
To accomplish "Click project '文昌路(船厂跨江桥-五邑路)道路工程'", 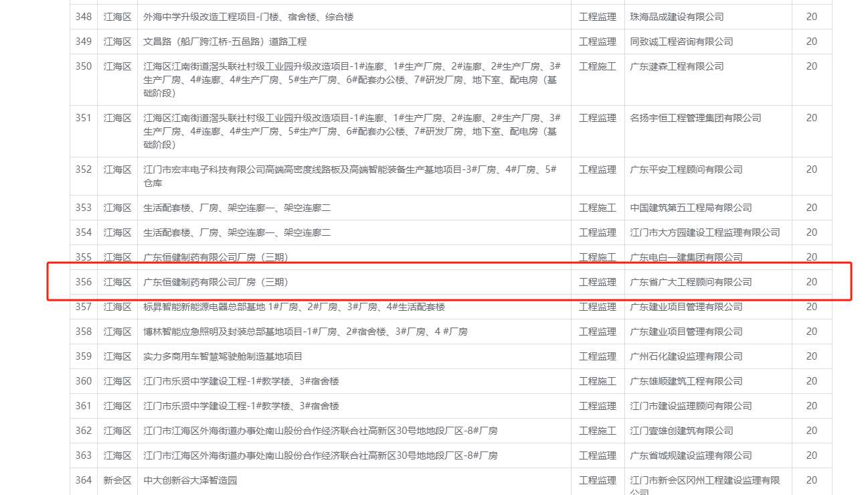I will coord(225,42).
